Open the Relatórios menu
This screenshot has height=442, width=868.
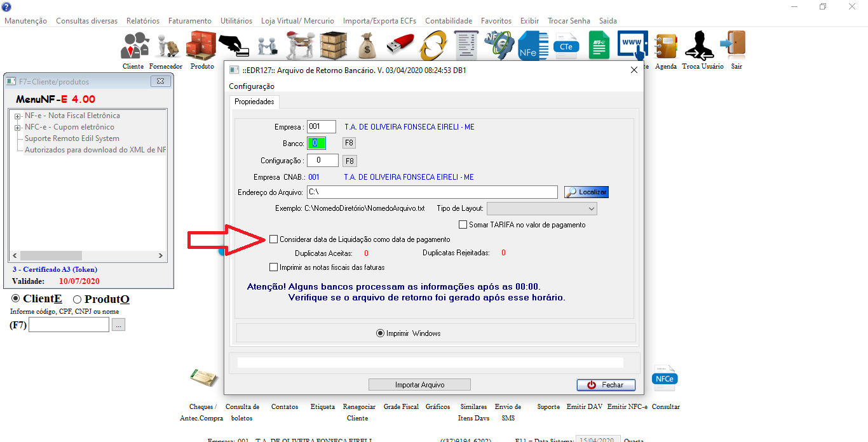143,21
